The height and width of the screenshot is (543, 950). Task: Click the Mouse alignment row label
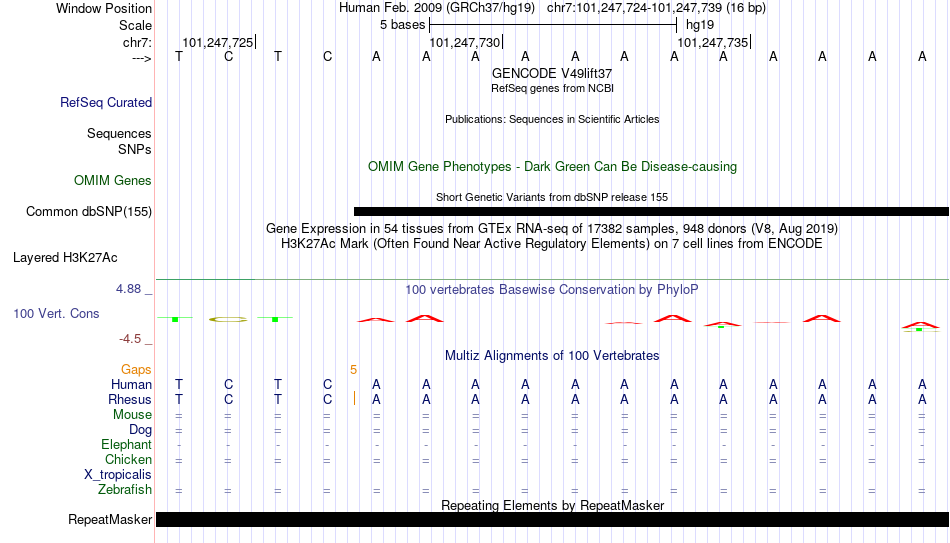132,415
